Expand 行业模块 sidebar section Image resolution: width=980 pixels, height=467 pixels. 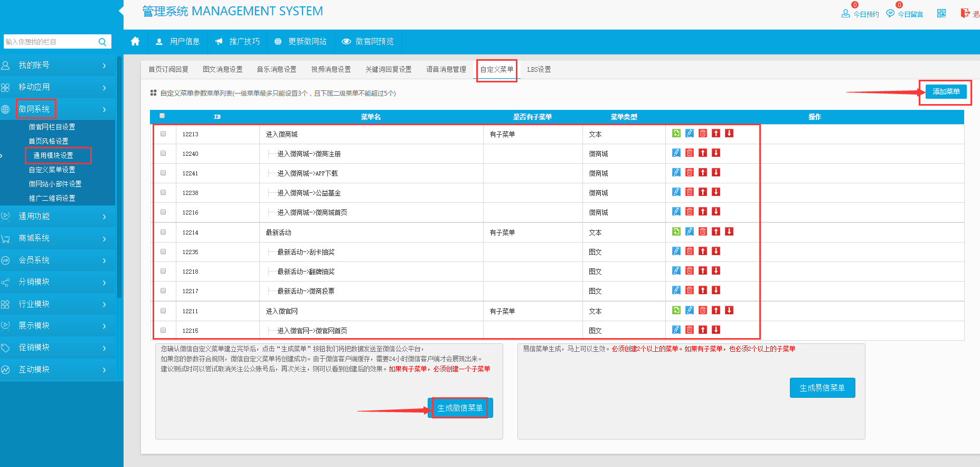(58, 304)
